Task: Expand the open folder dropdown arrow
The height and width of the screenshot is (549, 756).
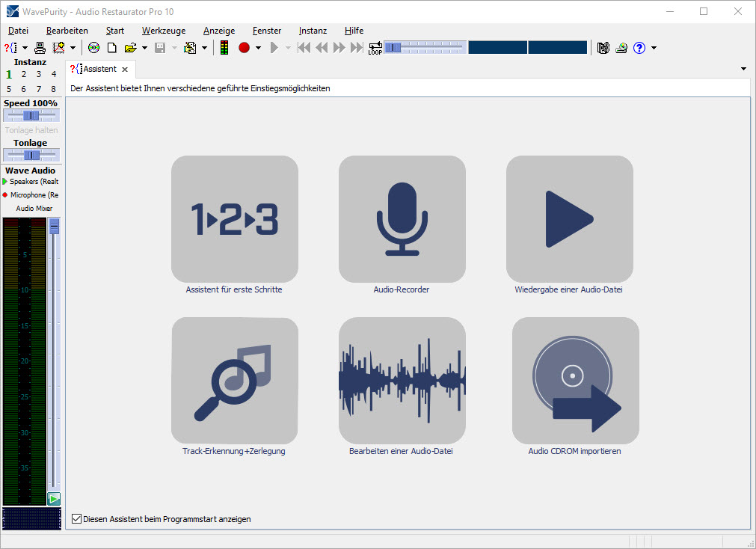Action: tap(144, 48)
